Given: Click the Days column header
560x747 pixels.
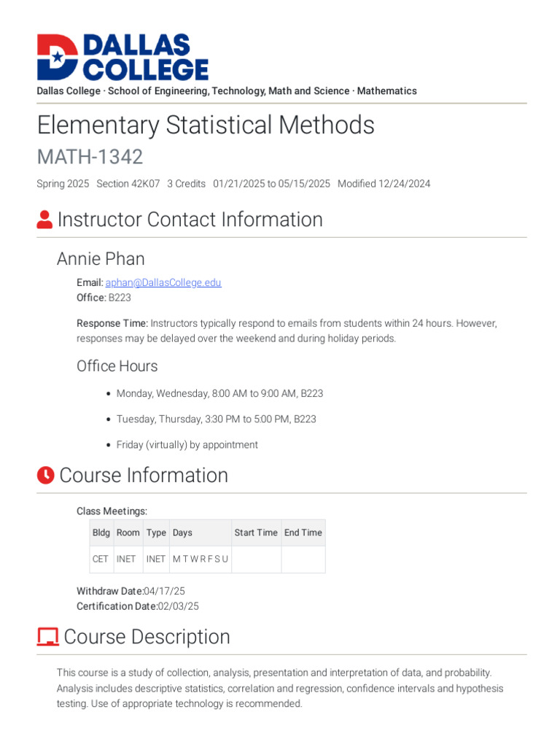Looking at the screenshot, I should tap(182, 533).
